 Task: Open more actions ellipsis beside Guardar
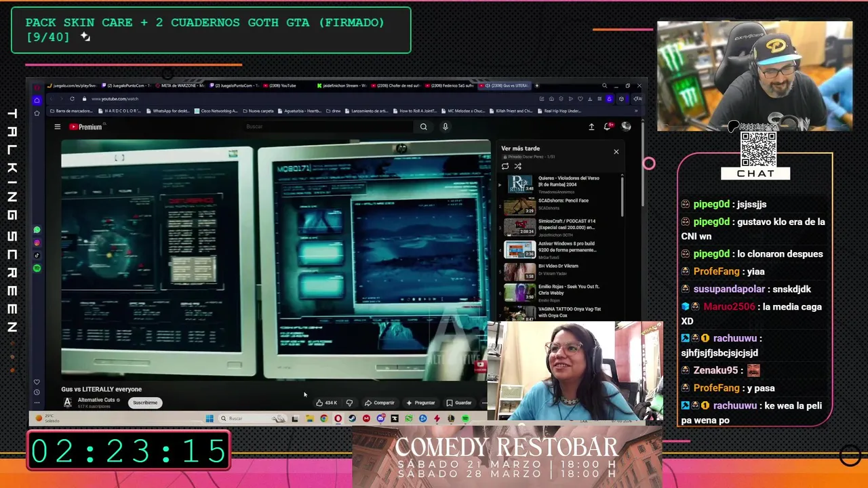click(484, 403)
